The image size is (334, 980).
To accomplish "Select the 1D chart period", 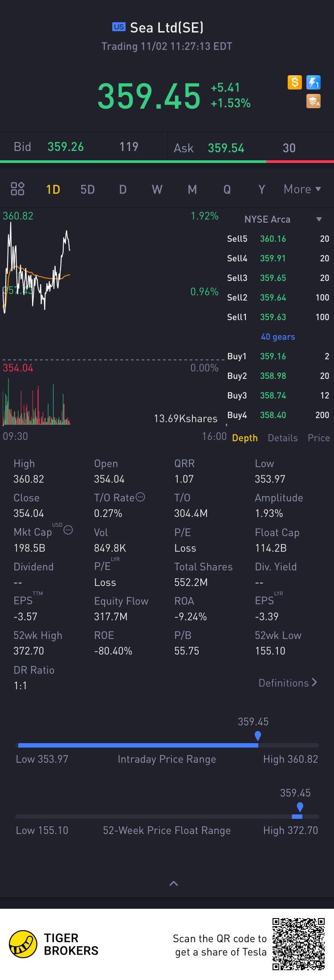I will tap(53, 190).
